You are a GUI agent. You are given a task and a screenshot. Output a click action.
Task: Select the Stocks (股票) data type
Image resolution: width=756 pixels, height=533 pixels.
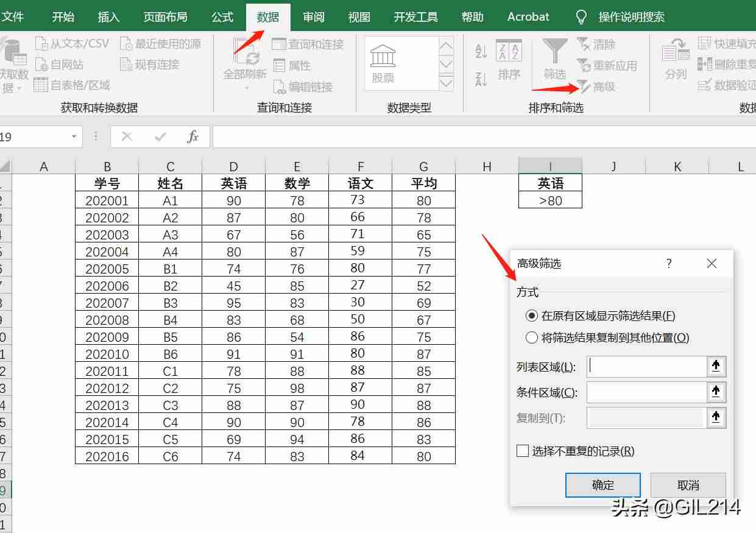[383, 63]
